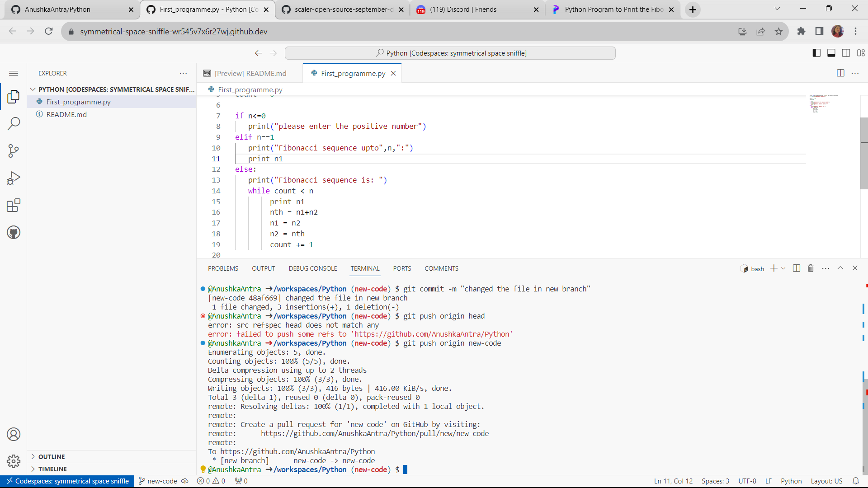Open the README.md preview tab
The image size is (868, 488).
point(250,73)
